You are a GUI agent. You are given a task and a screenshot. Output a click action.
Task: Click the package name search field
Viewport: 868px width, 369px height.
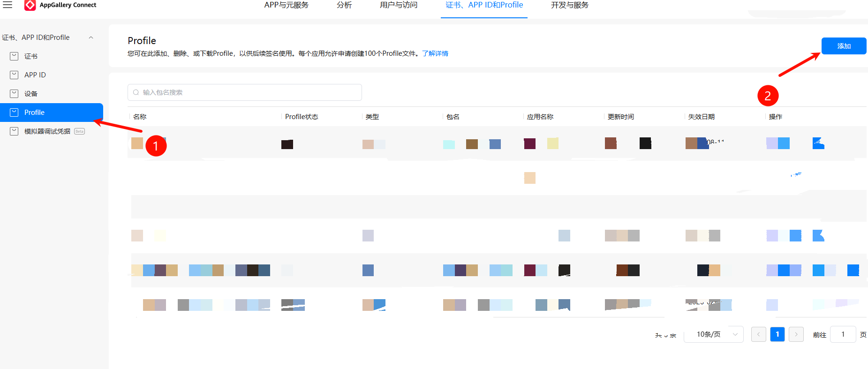249,92
